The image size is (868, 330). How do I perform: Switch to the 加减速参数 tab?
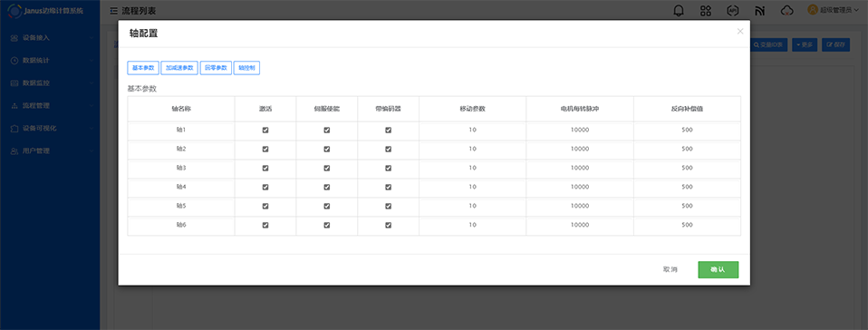pos(179,68)
